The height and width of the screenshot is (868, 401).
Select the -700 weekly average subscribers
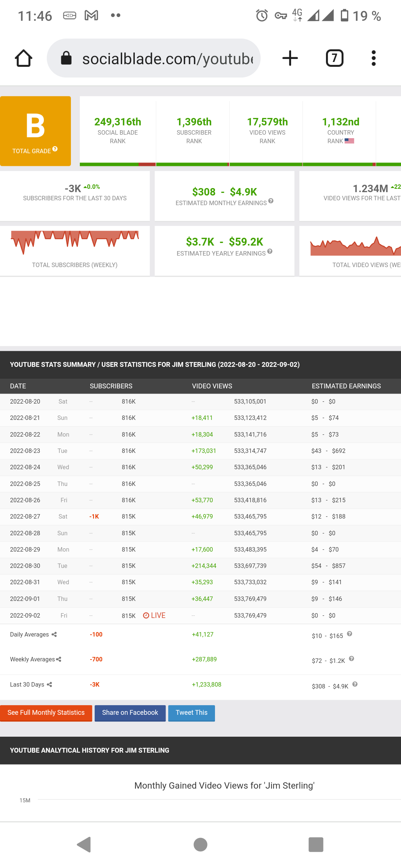point(96,659)
